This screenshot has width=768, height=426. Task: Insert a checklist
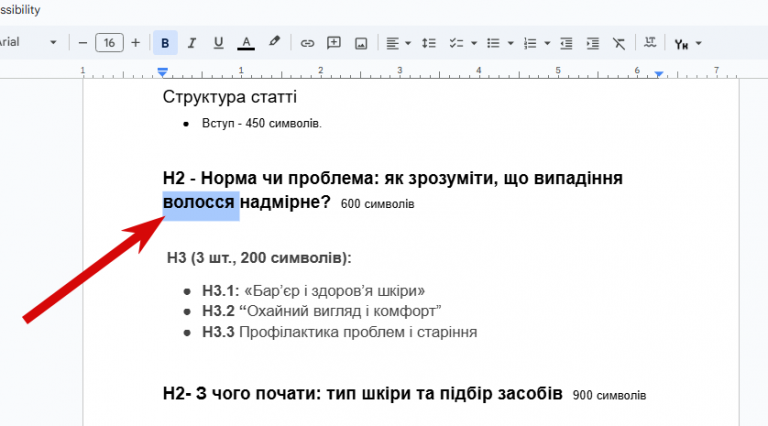pyautogui.click(x=456, y=43)
